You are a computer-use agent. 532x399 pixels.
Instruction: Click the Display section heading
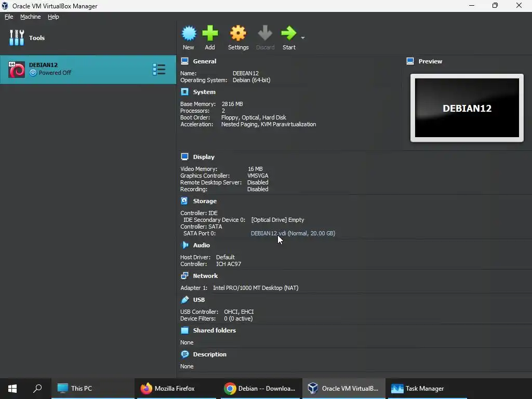(204, 157)
